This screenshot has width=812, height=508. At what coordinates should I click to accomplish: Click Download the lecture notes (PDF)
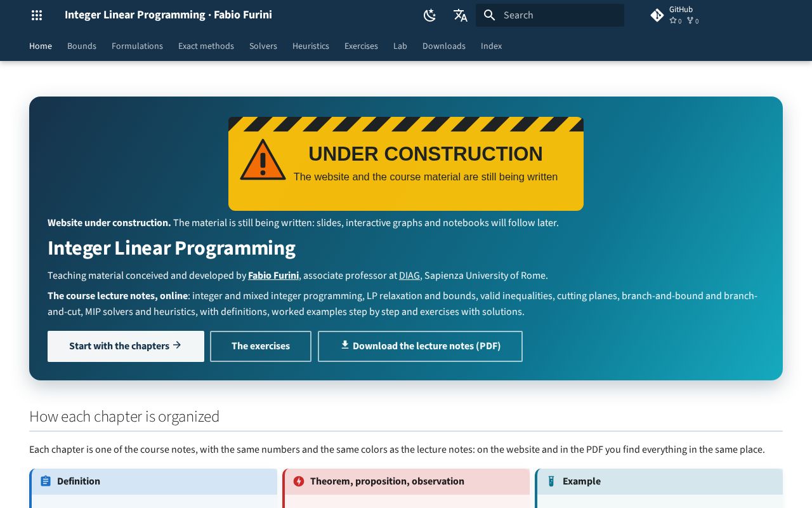tap(420, 346)
